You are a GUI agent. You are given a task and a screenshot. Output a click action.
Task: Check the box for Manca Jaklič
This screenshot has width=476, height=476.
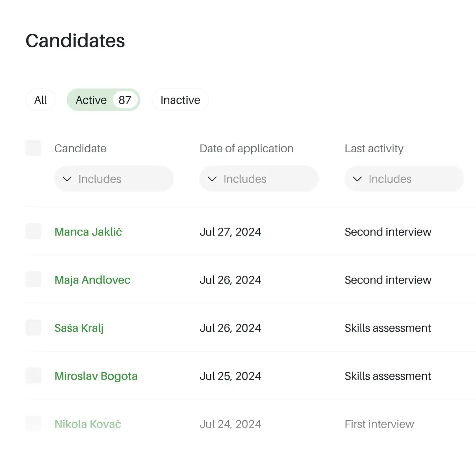(x=33, y=232)
